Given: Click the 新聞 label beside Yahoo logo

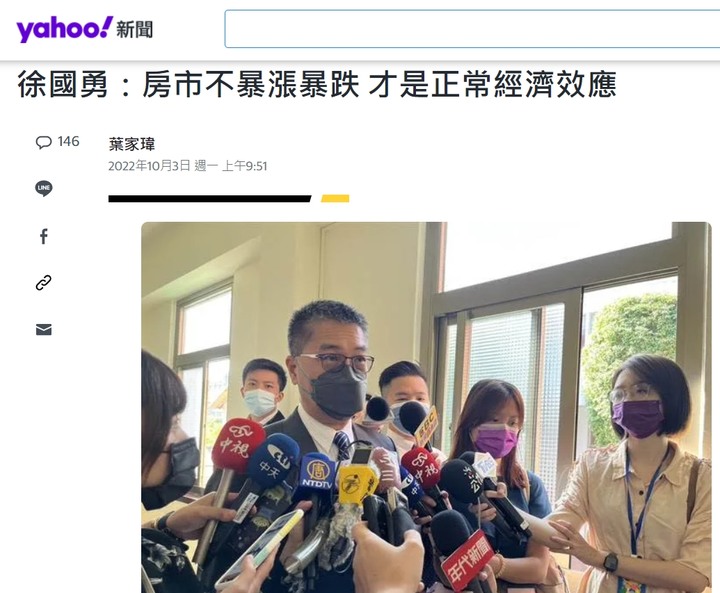Looking at the screenshot, I should point(134,30).
